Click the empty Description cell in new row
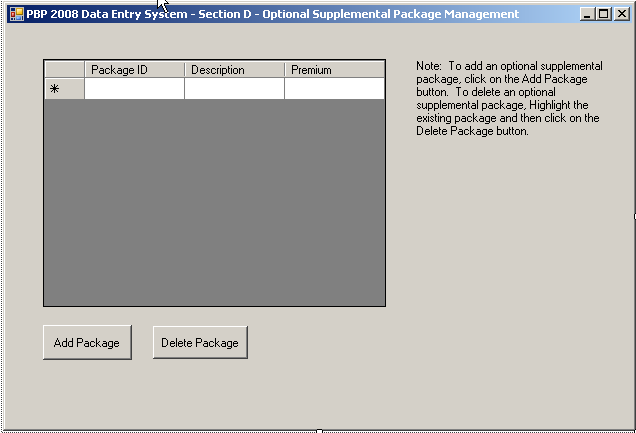The width and height of the screenshot is (636, 433). point(234,88)
